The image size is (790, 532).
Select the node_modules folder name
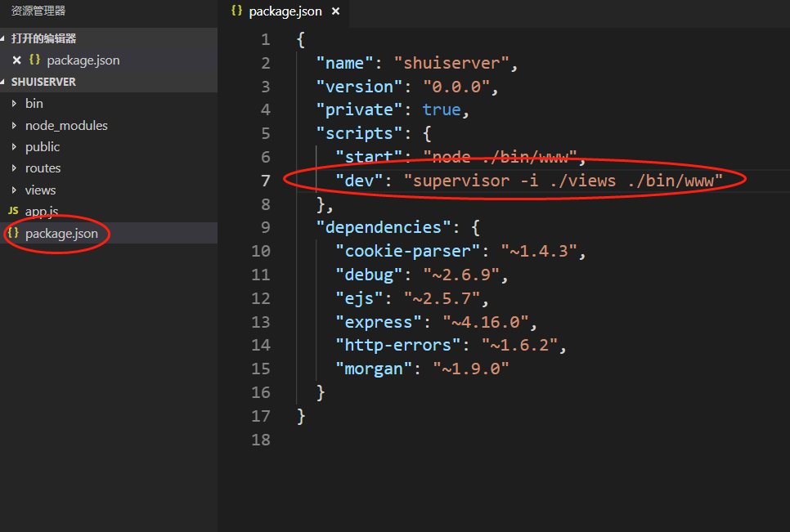(x=66, y=125)
